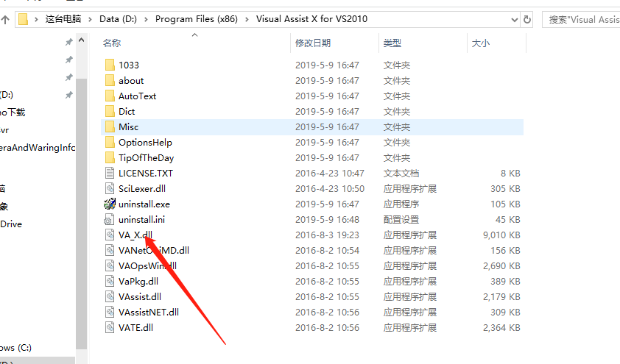620x364 pixels.
Task: Select the VAssistNET.dll file
Action: 148,312
